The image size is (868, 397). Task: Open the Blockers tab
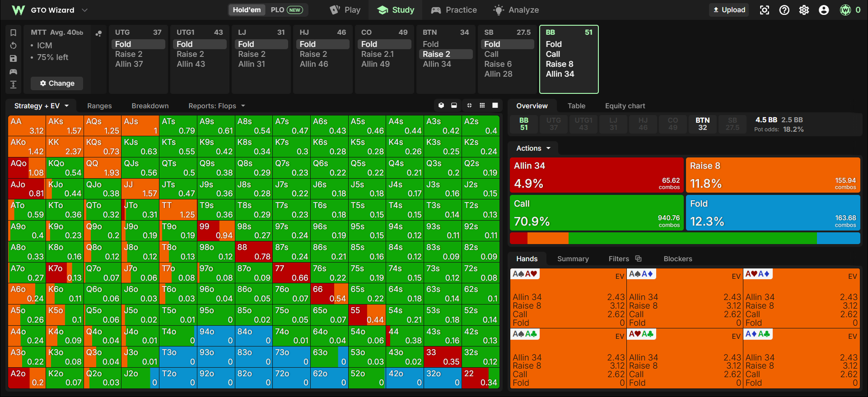point(677,259)
